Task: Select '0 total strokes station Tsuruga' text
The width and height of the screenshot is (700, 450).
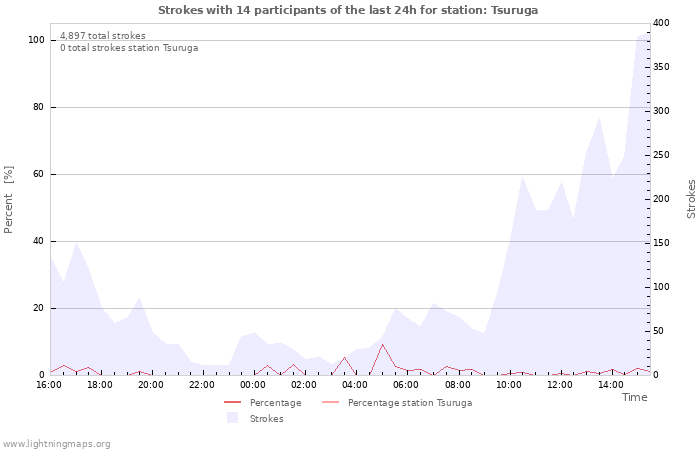Action: [x=129, y=48]
